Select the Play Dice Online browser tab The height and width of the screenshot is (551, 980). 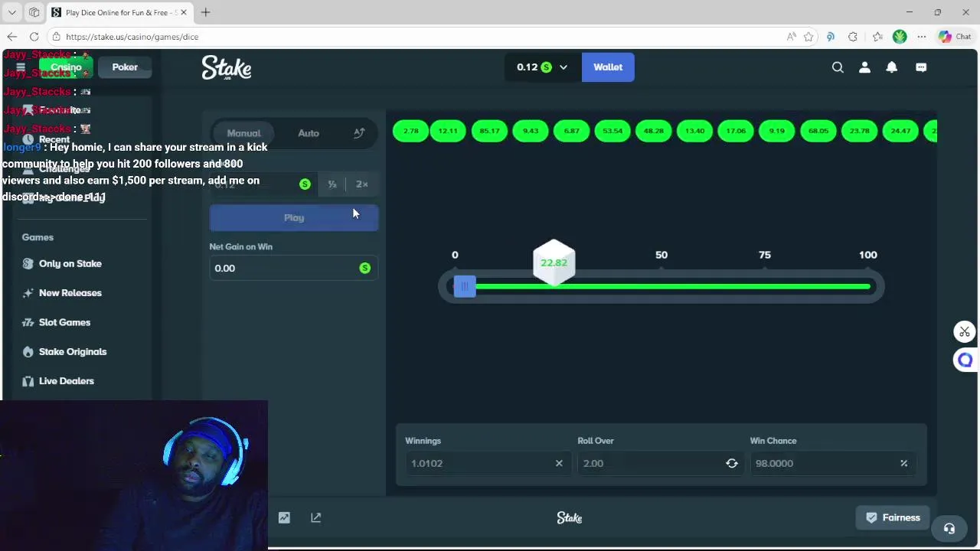point(119,12)
